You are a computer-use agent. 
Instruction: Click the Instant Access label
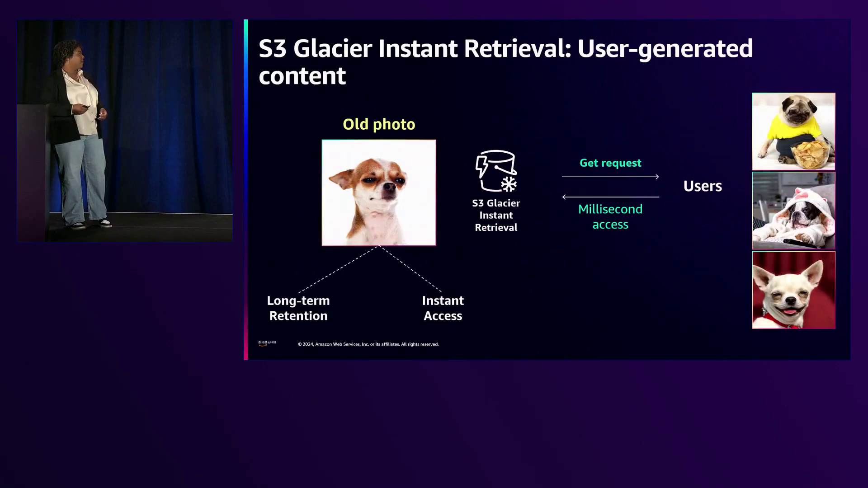point(443,308)
